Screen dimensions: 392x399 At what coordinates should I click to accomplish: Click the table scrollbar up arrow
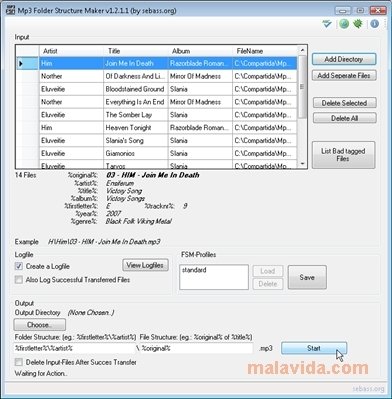pos(302,50)
